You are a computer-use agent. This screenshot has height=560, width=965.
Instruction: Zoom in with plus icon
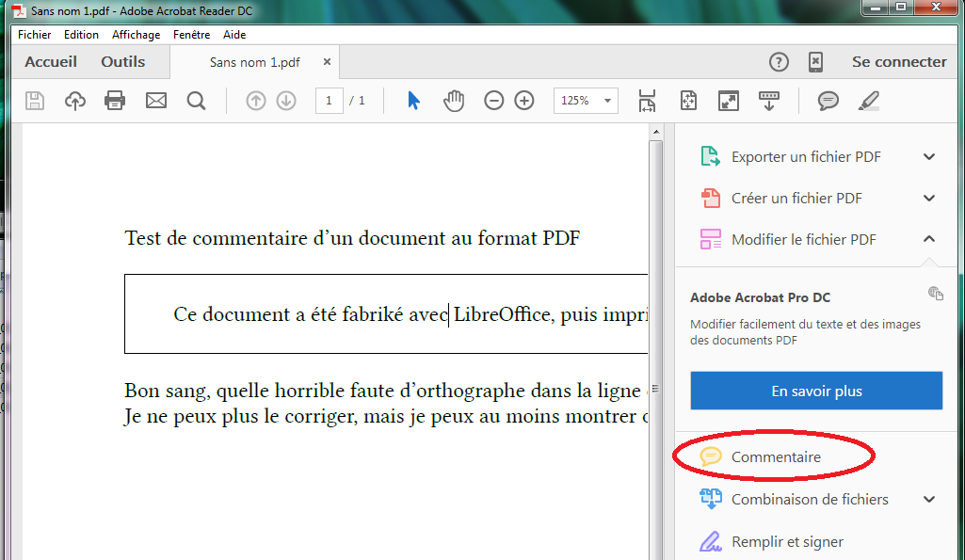tap(524, 101)
